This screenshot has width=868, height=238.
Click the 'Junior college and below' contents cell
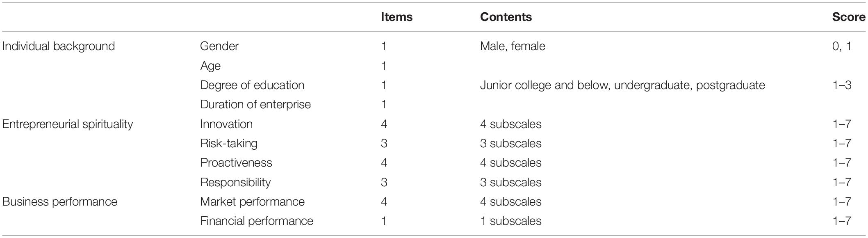click(x=622, y=85)
